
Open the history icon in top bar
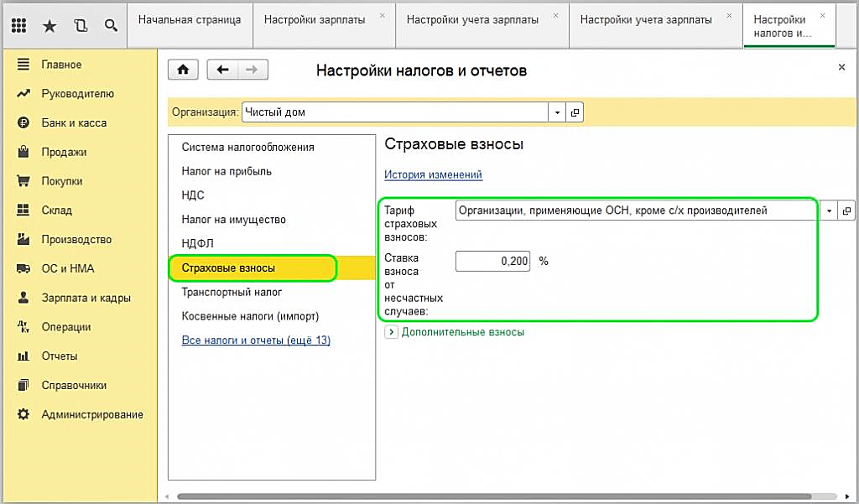tap(81, 25)
